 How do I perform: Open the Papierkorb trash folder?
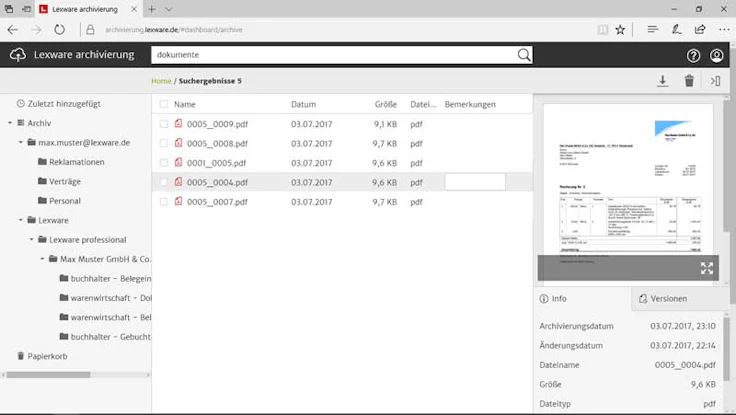[x=42, y=356]
